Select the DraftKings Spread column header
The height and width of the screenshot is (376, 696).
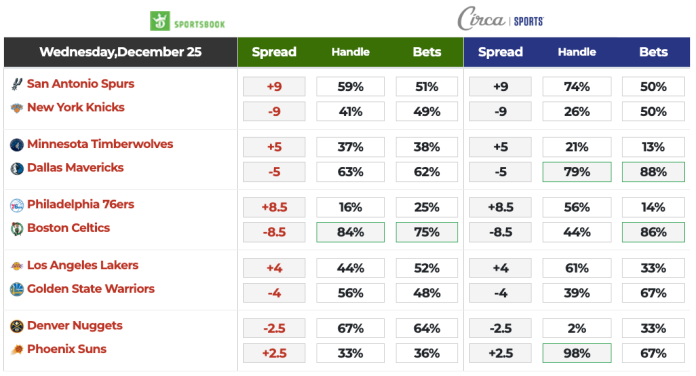tap(274, 52)
